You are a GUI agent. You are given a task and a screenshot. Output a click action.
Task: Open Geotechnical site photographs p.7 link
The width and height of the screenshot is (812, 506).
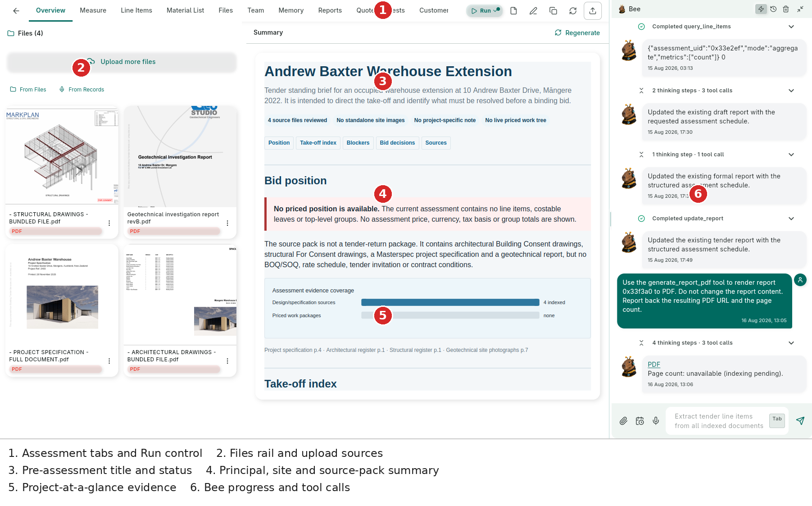click(x=487, y=350)
